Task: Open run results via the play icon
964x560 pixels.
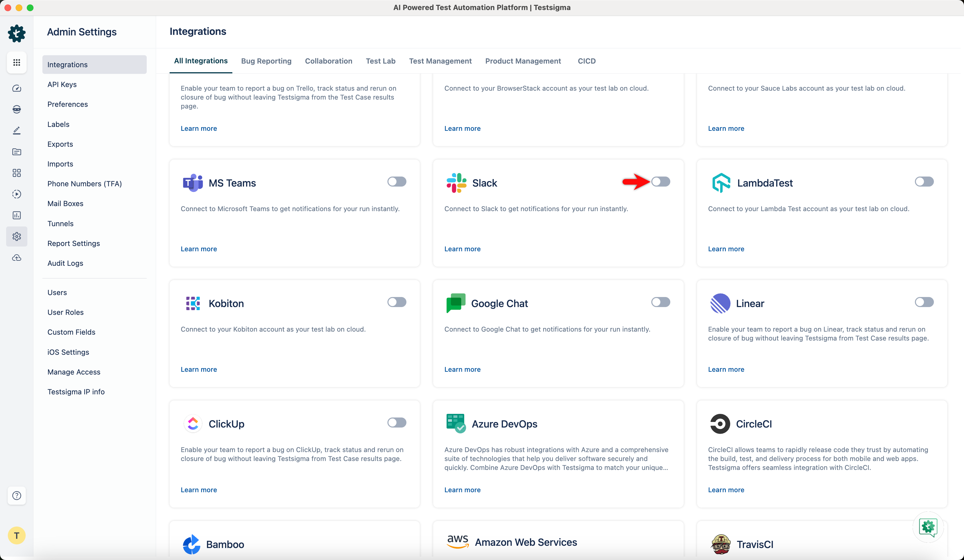Action: pyautogui.click(x=16, y=194)
